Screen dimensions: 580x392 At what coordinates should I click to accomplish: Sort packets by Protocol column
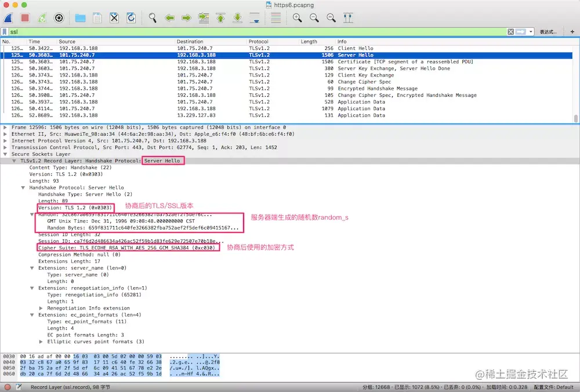(273, 41)
